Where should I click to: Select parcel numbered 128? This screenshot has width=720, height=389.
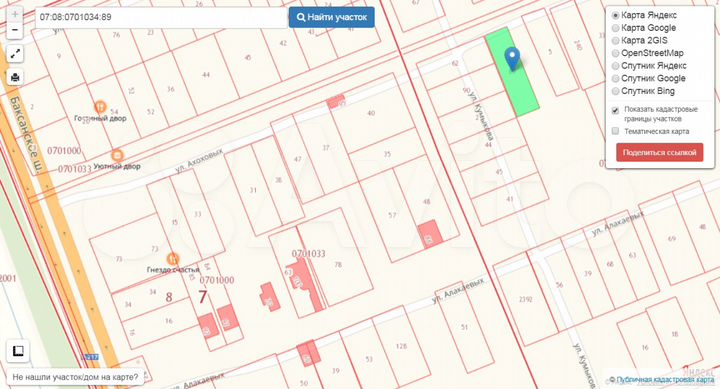pyautogui.click(x=401, y=346)
